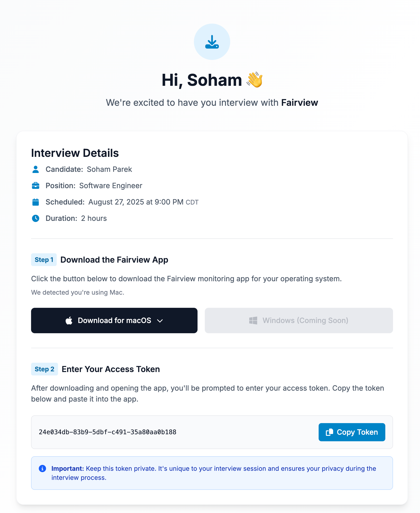Click Windows (Coming Soon) button
The height and width of the screenshot is (513, 420).
[x=298, y=320]
